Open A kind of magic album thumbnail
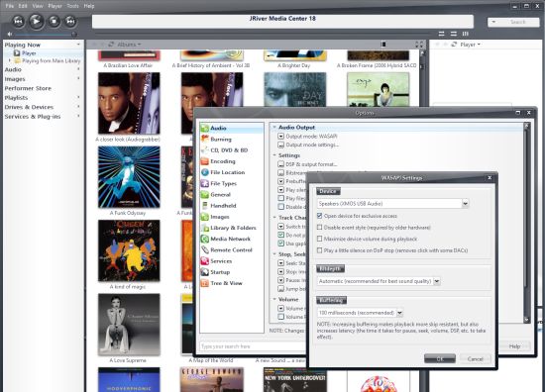Image resolution: width=545 pixels, height=392 pixels. 129,250
